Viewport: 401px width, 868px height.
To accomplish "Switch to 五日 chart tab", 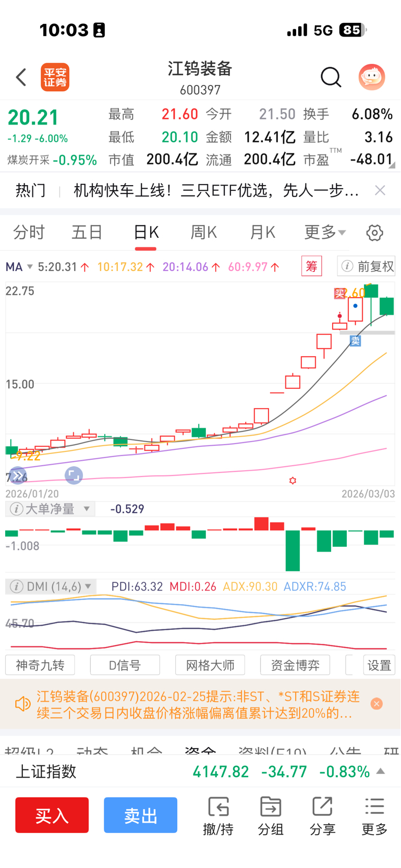I will point(87,232).
